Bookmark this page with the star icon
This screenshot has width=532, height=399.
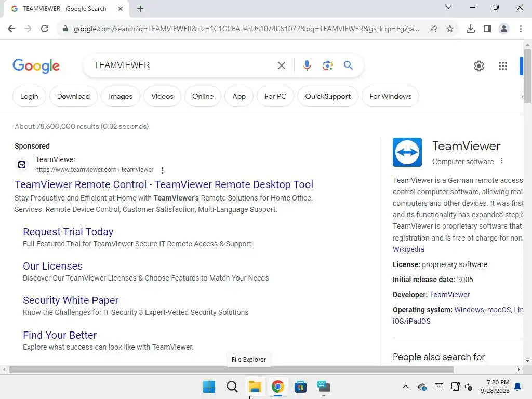(x=450, y=29)
